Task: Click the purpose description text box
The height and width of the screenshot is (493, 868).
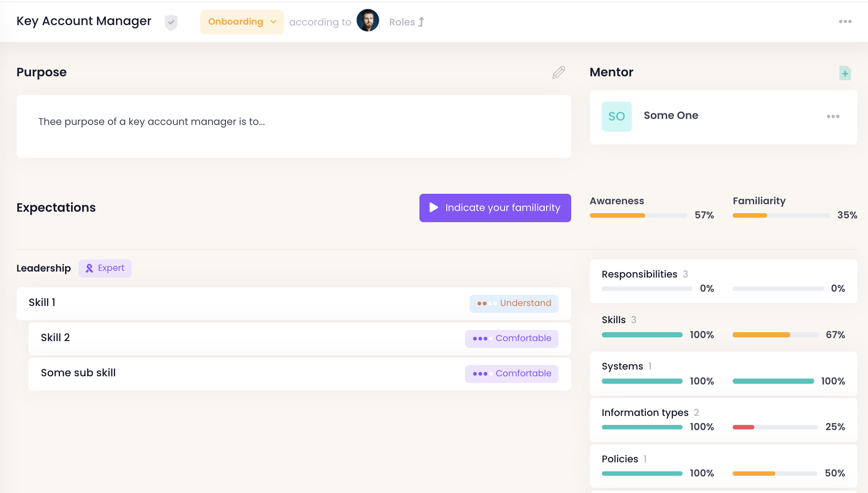Action: tap(293, 126)
